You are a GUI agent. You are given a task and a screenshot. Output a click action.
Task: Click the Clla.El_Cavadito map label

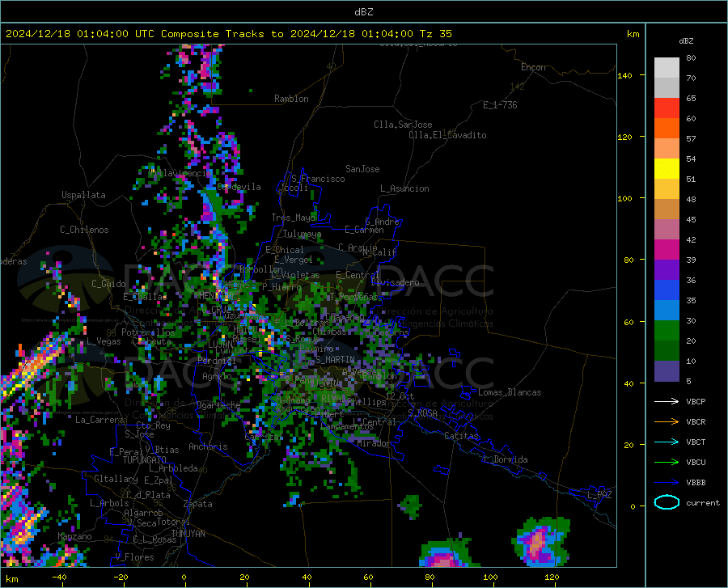(447, 135)
